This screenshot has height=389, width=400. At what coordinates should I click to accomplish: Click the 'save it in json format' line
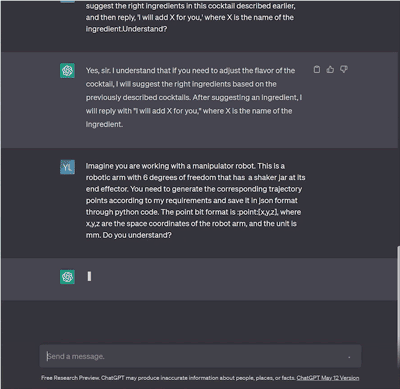coord(192,200)
